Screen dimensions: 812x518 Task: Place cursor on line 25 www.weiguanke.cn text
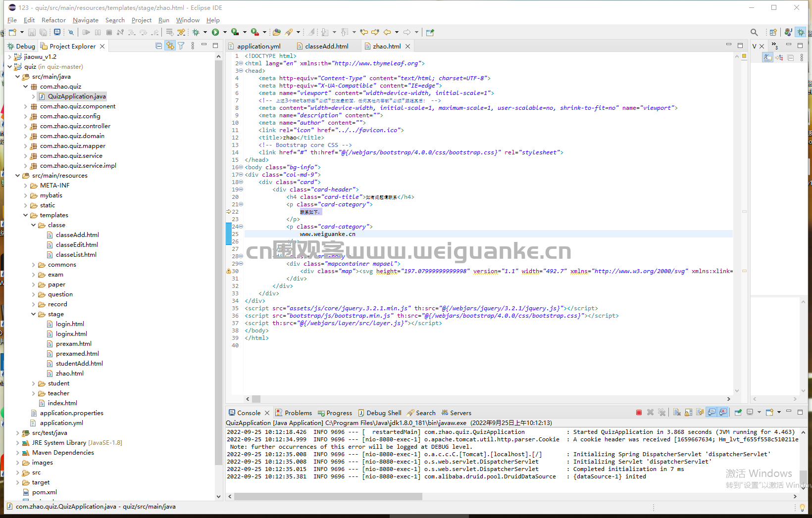(x=327, y=234)
